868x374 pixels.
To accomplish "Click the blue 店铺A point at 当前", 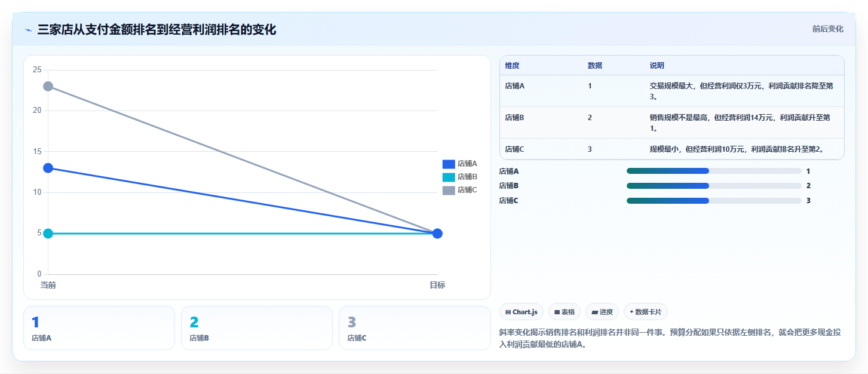I will tap(48, 168).
